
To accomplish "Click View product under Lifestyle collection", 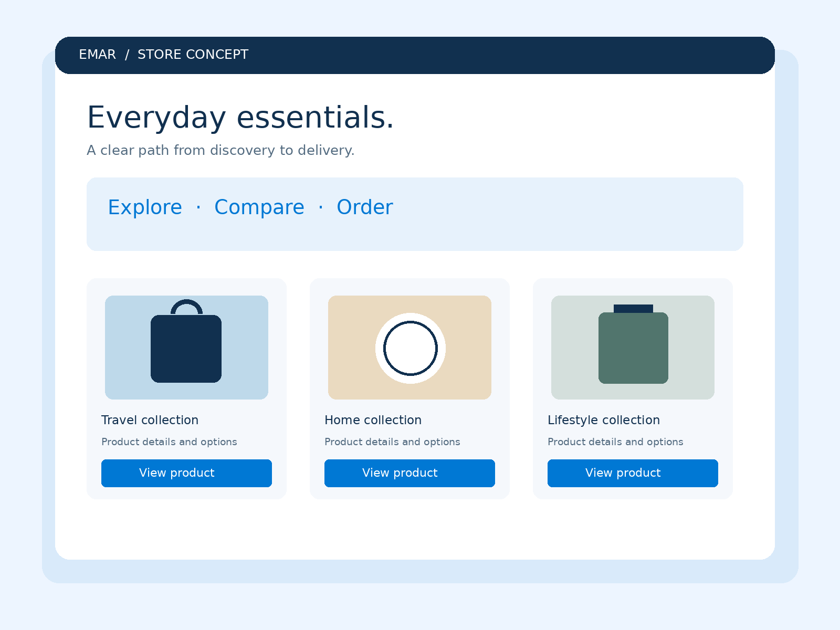I will click(633, 473).
